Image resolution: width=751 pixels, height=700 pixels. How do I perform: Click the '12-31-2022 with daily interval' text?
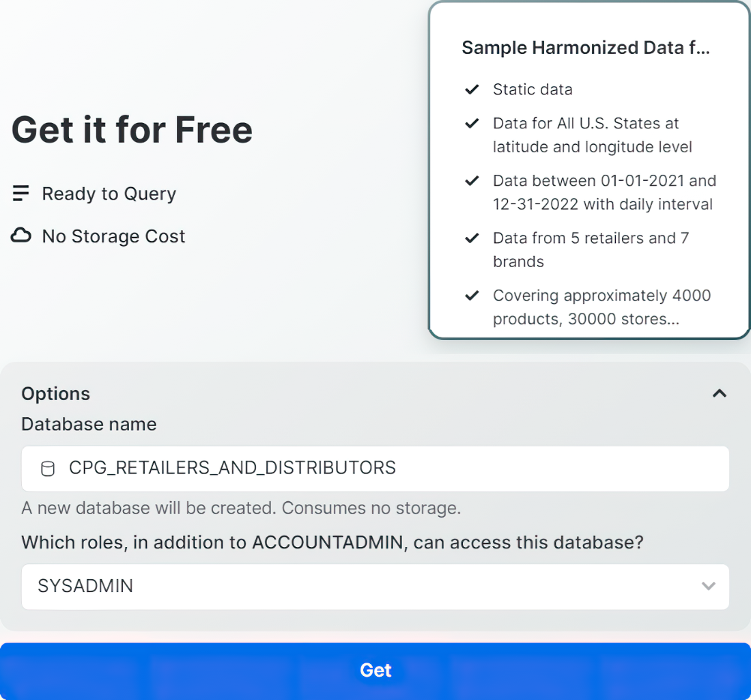click(603, 204)
